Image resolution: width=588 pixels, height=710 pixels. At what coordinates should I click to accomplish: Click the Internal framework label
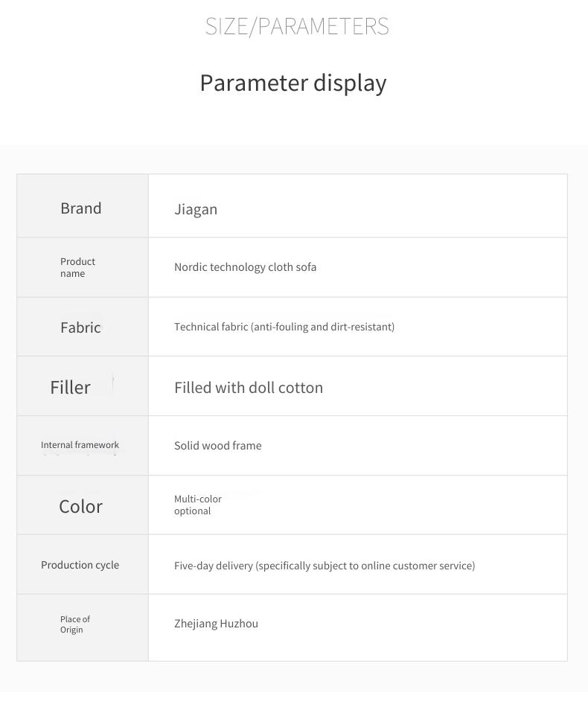pos(80,444)
